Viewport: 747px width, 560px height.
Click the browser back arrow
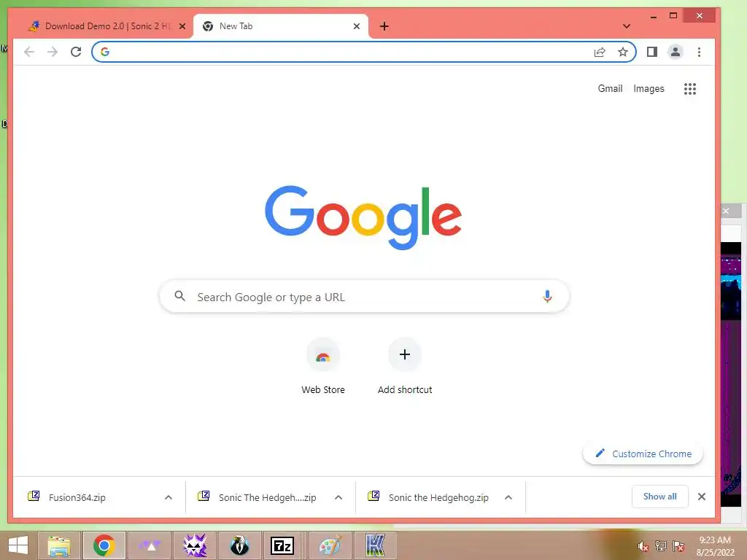pos(29,52)
